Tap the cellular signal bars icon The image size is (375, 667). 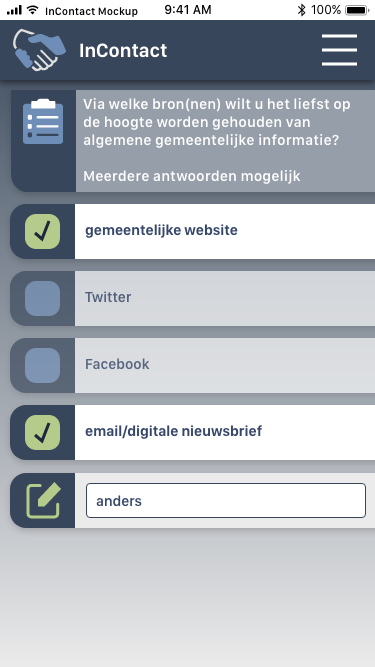pyautogui.click(x=14, y=10)
